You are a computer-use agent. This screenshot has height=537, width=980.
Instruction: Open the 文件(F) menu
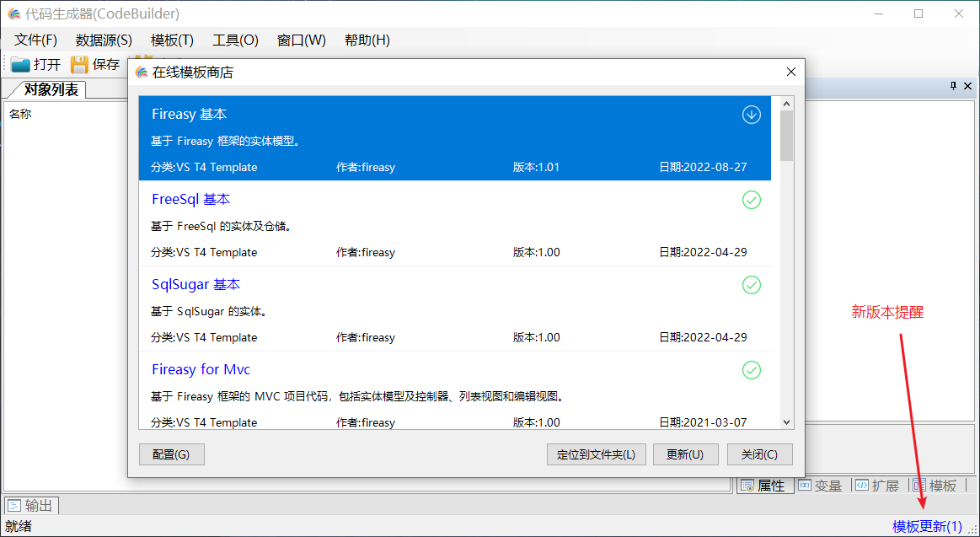tap(35, 40)
